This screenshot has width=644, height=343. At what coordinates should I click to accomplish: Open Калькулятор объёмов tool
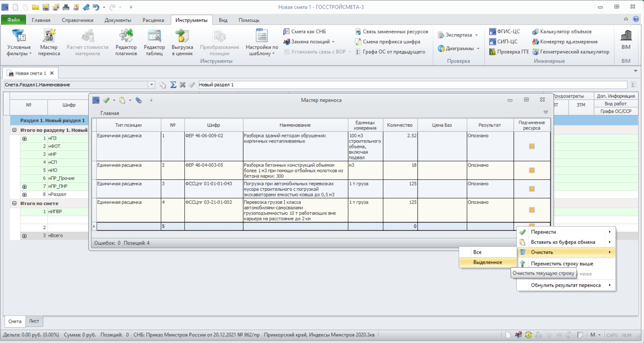pyautogui.click(x=562, y=32)
